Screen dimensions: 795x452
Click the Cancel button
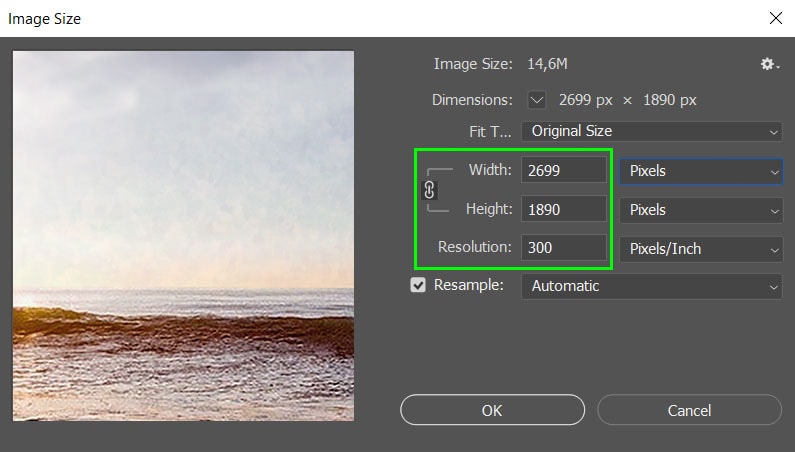pos(690,410)
